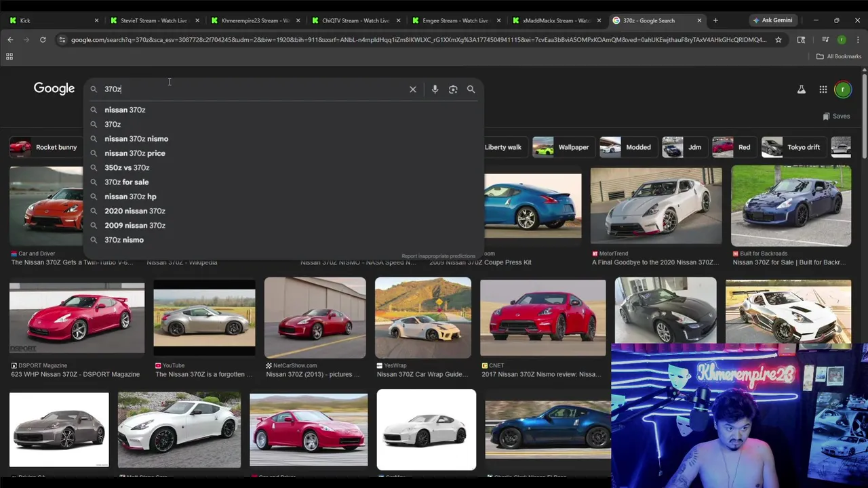The height and width of the screenshot is (488, 868).
Task: Close the xMaddMackx Stream tab
Action: [599, 20]
